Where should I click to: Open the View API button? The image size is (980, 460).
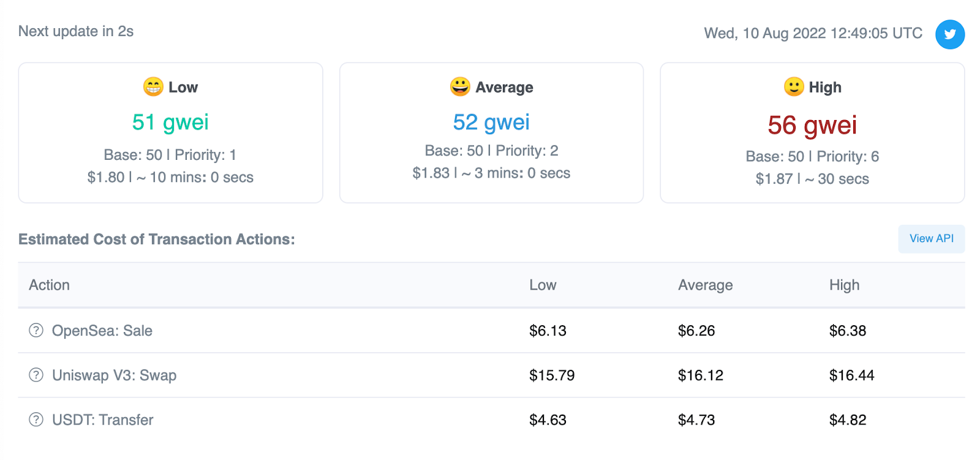(931, 239)
